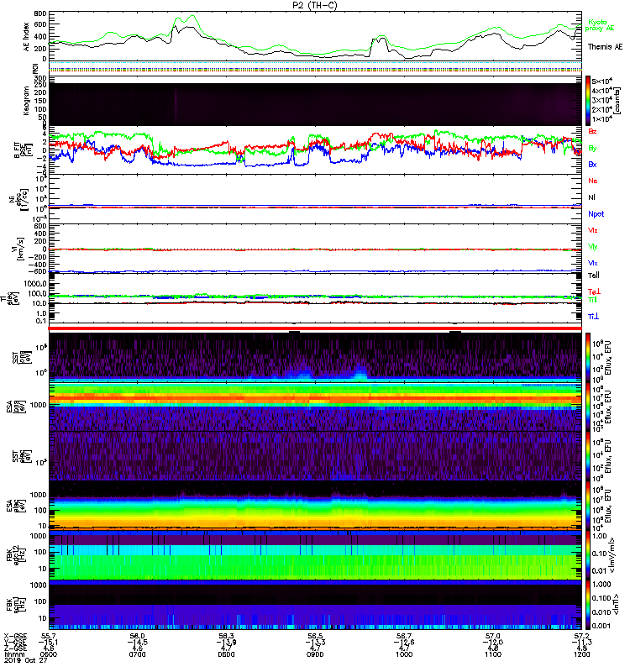
Task: Select the Themis AE legend label
Action: (x=605, y=47)
